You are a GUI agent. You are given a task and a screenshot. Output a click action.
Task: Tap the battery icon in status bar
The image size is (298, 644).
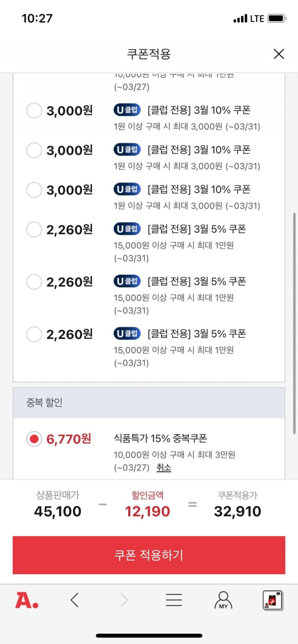tap(277, 18)
